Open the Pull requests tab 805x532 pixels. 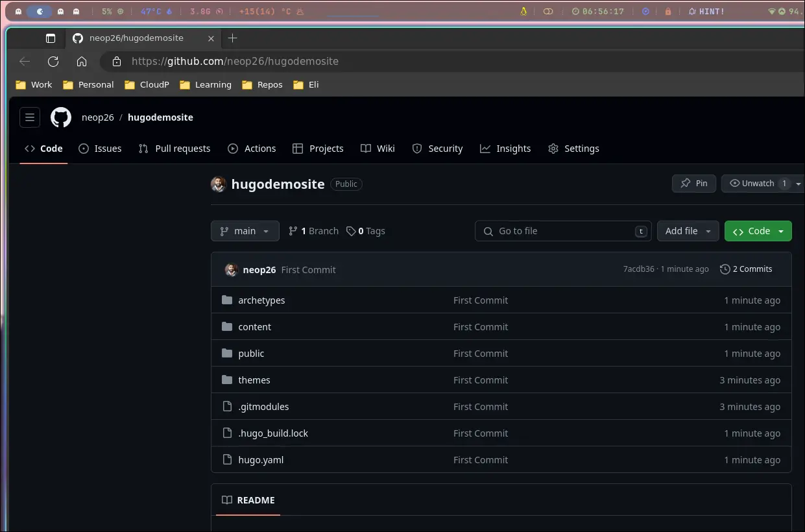point(174,149)
